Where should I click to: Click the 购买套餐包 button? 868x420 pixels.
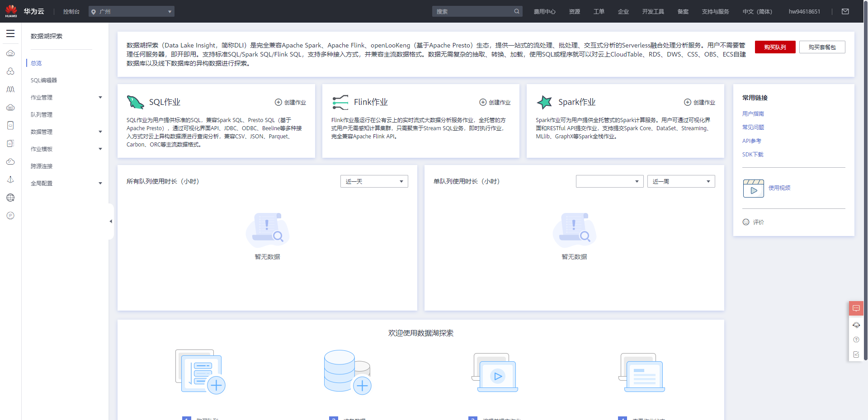click(x=822, y=47)
